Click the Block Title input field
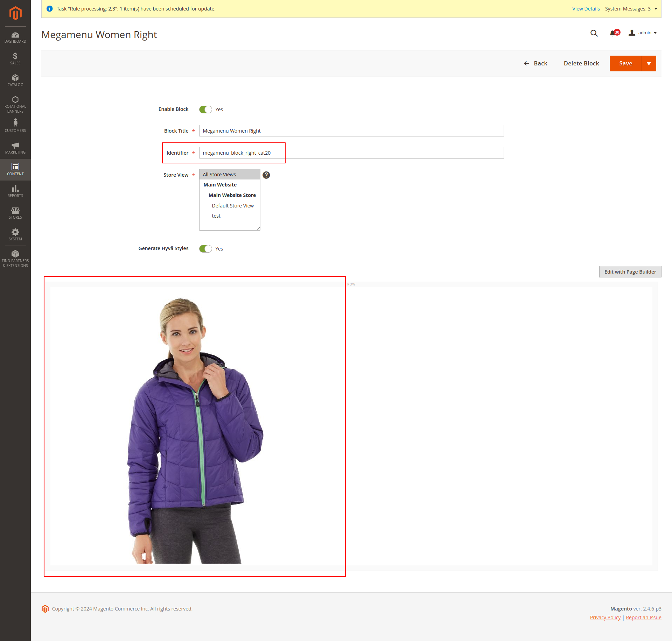The width and height of the screenshot is (672, 642). (351, 131)
